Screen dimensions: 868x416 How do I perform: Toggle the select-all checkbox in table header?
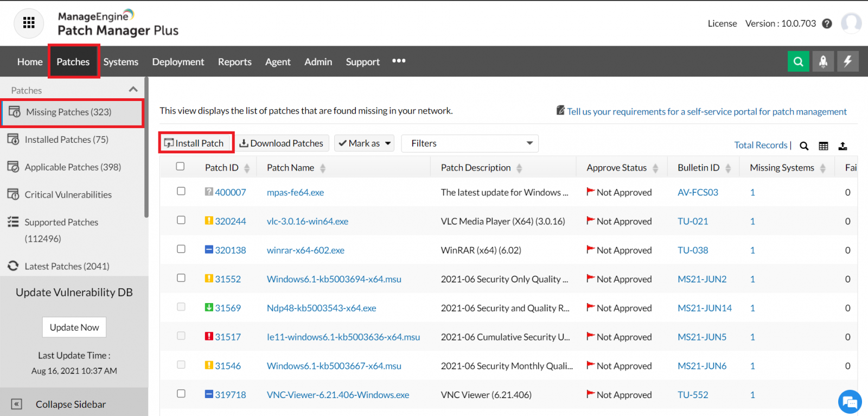tap(180, 166)
